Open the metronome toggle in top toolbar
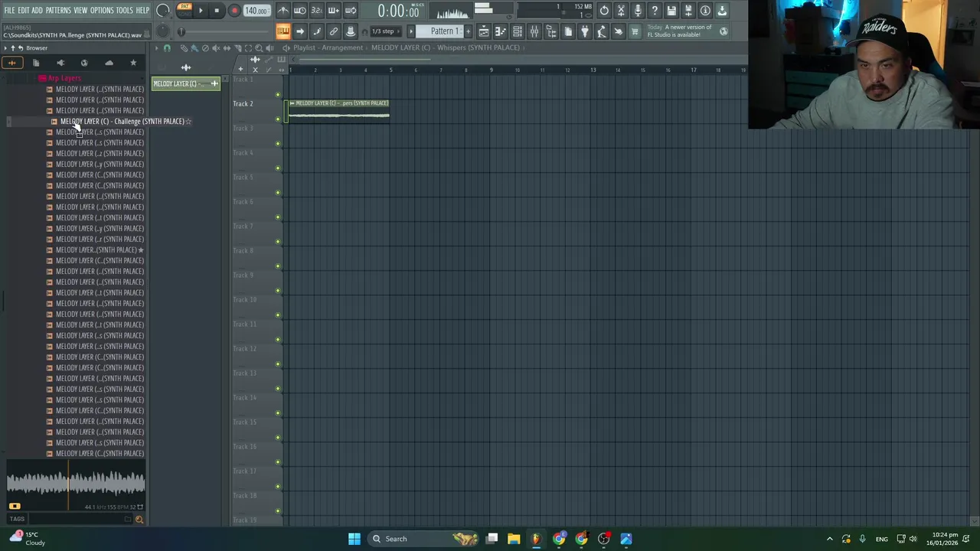980x551 pixels. pos(283,11)
